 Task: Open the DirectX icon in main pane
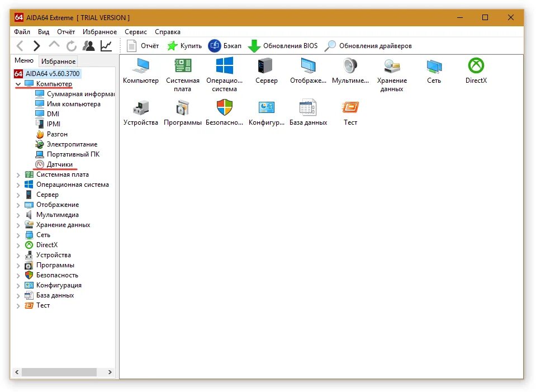[x=476, y=66]
